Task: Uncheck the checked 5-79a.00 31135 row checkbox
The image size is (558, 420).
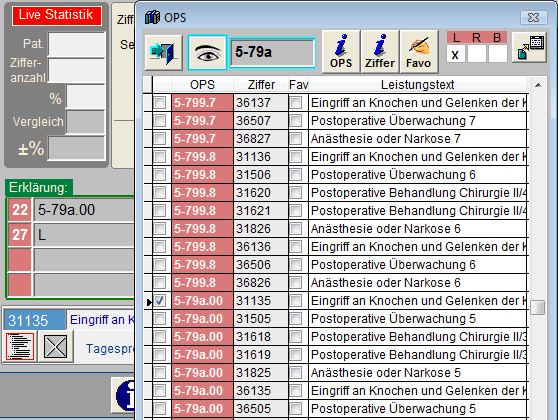Action: [x=159, y=301]
